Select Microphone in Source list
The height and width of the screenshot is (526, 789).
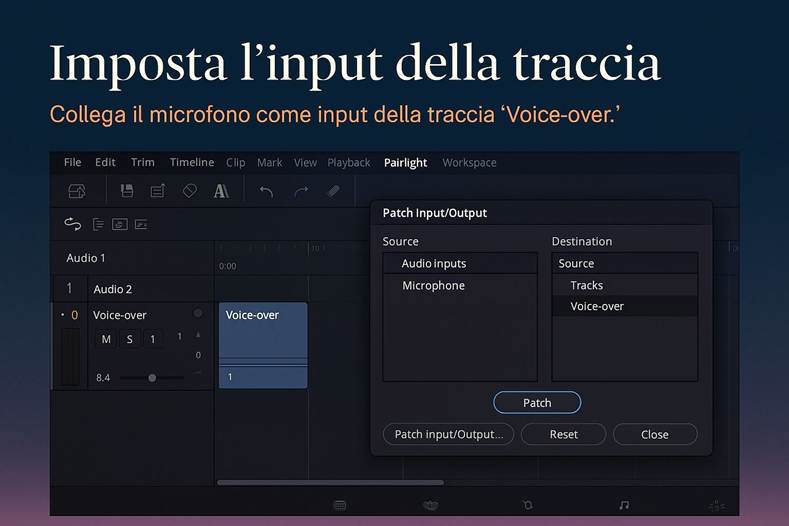[460, 285]
